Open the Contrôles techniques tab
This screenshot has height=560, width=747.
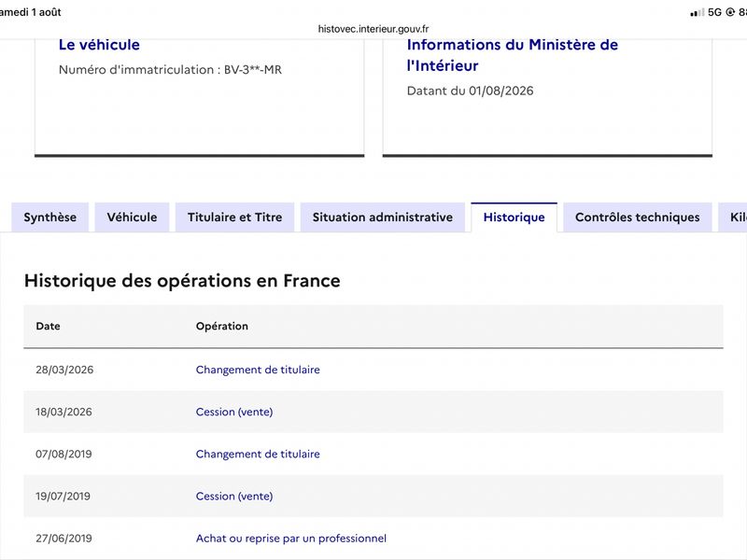pyautogui.click(x=638, y=217)
